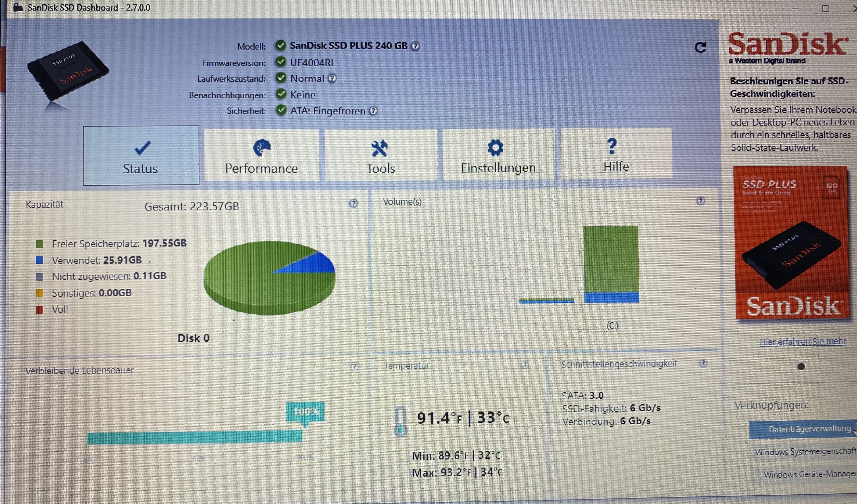Viewport: 857px width, 504px height.
Task: Switch to the Performance tab
Action: point(262,155)
